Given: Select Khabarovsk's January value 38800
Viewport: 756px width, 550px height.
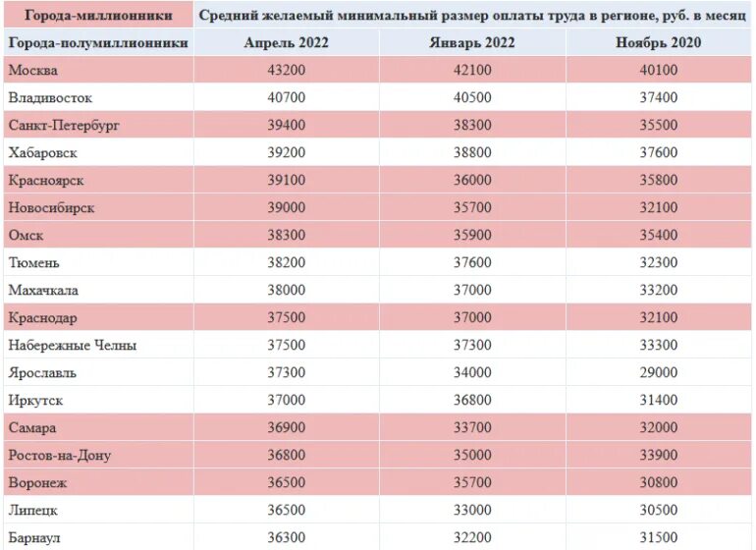Looking at the screenshot, I should coord(472,152).
